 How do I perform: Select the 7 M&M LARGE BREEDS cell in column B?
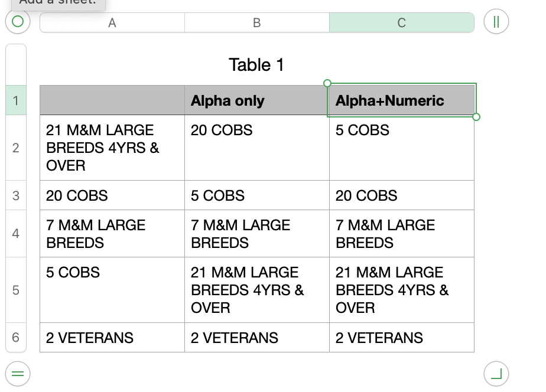point(257,234)
